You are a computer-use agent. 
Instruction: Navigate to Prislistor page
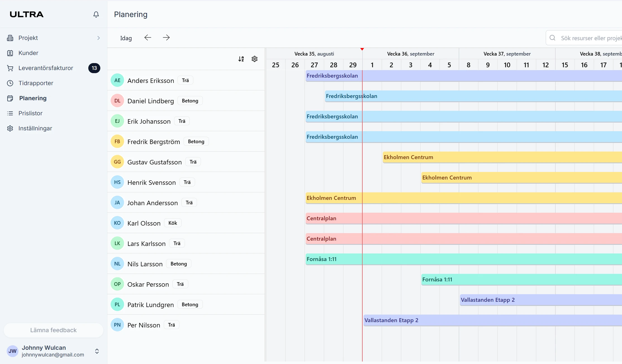pyautogui.click(x=30, y=113)
